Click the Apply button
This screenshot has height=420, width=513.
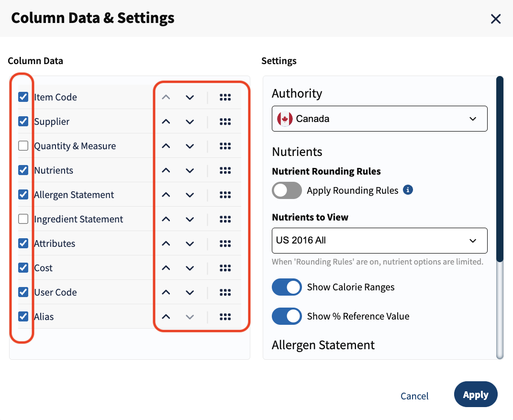(x=476, y=395)
